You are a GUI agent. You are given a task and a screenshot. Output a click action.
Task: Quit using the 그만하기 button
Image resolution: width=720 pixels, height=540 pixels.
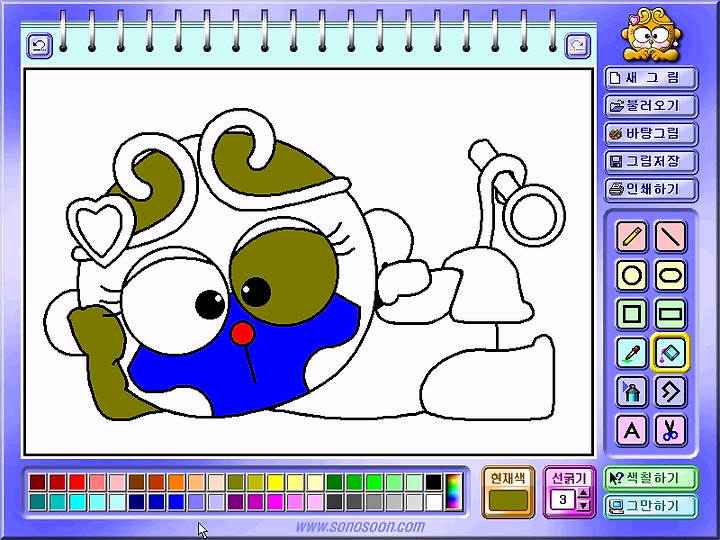point(651,506)
